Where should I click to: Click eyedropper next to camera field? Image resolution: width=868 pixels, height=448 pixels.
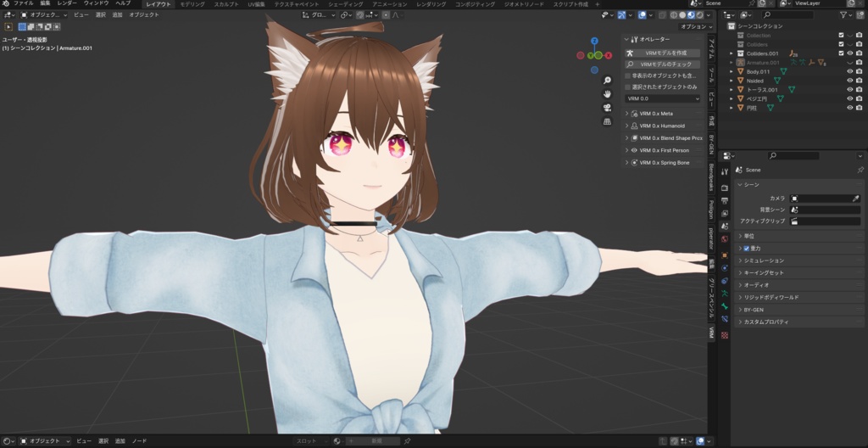[x=855, y=198]
